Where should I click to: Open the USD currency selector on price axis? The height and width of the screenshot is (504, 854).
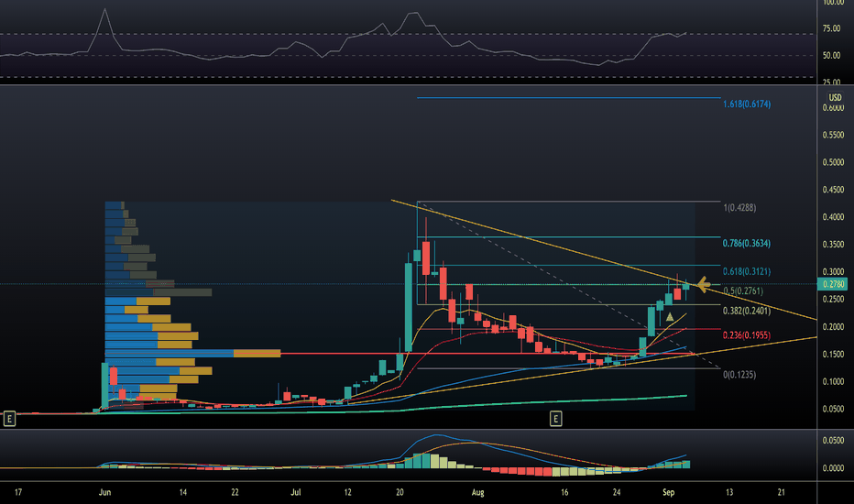click(835, 97)
